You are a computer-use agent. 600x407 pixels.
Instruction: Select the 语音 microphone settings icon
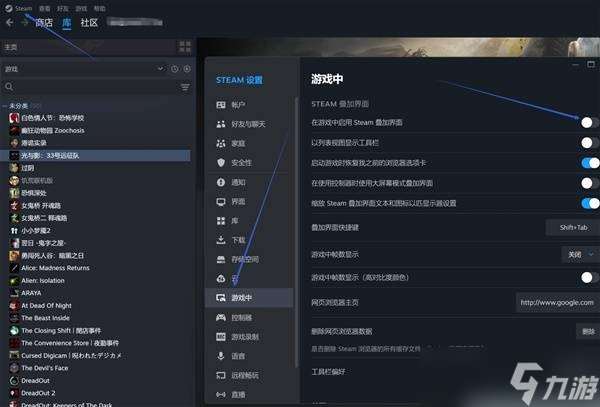tap(221, 356)
